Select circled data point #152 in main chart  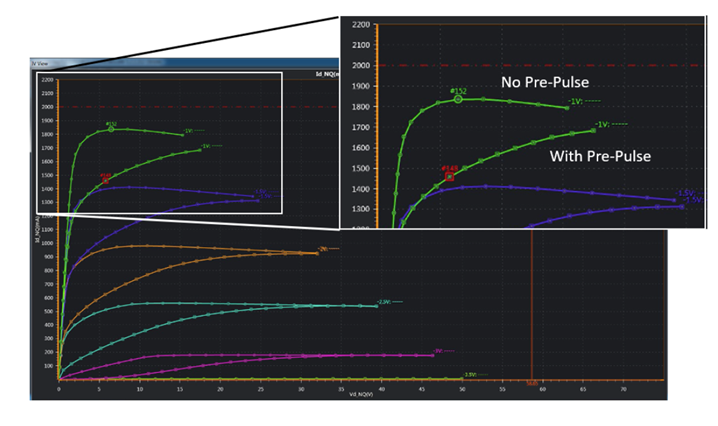(x=111, y=130)
